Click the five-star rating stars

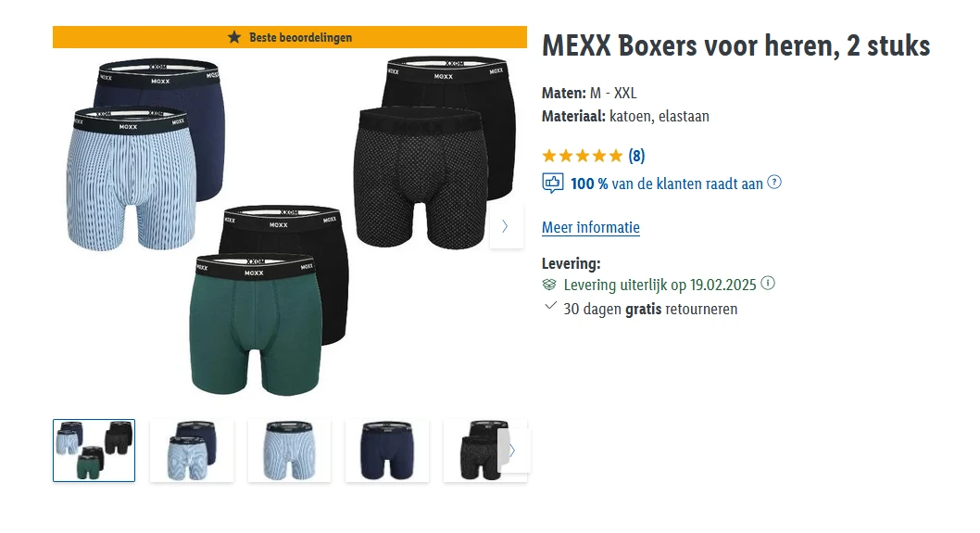point(583,156)
